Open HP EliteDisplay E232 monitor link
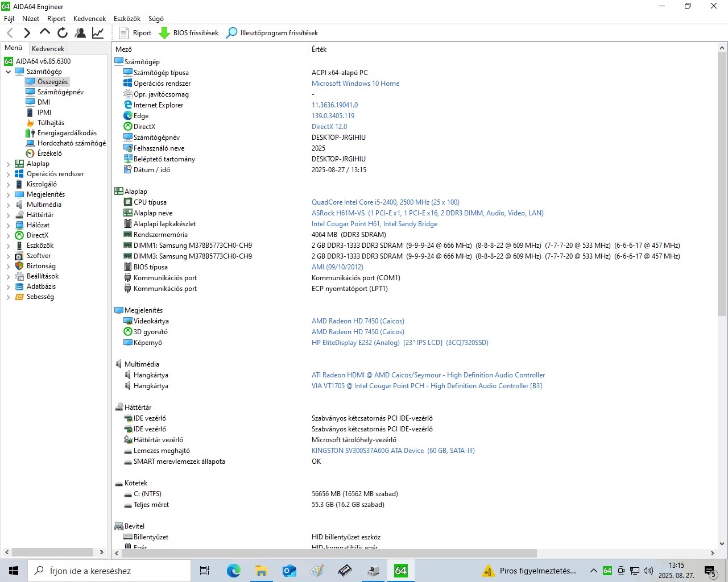Image resolution: width=728 pixels, height=582 pixels. (x=400, y=343)
